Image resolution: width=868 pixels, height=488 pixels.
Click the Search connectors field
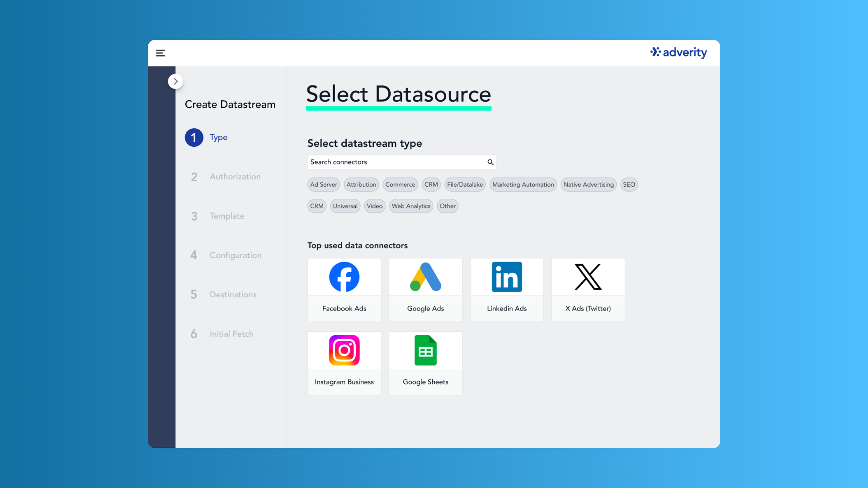coord(402,162)
